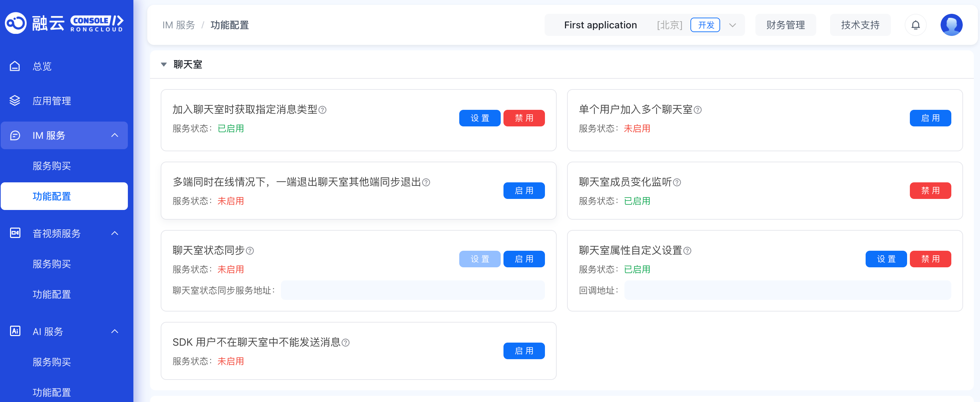Enable 单个用户加入多个聊天室 feature

[x=930, y=118]
